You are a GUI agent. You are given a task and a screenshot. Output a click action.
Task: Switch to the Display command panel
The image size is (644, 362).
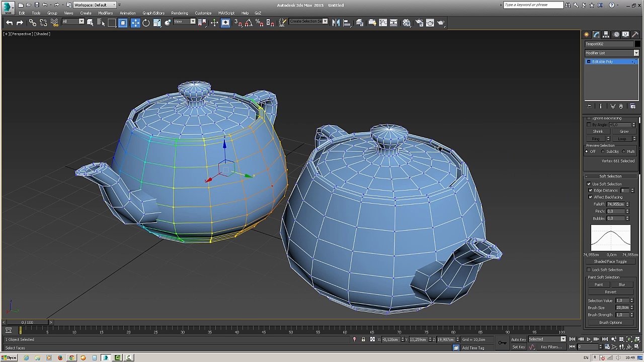click(x=626, y=34)
